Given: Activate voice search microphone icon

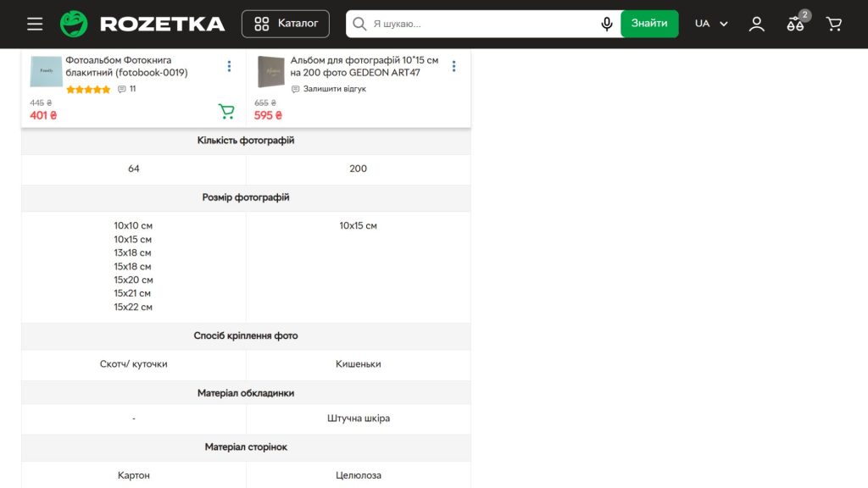Looking at the screenshot, I should [607, 24].
